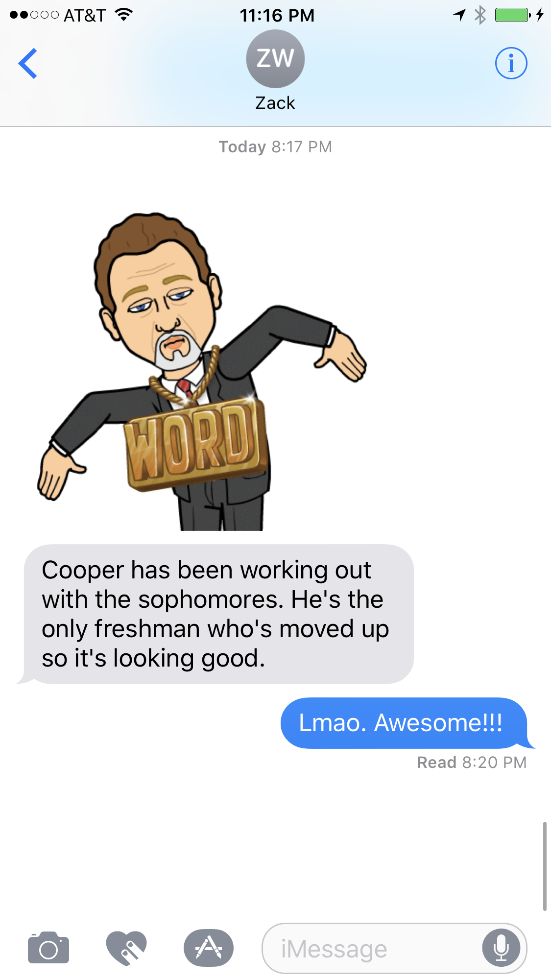Tap the 'Cooper has been working out' message
This screenshot has width=551, height=980.
[x=216, y=614]
